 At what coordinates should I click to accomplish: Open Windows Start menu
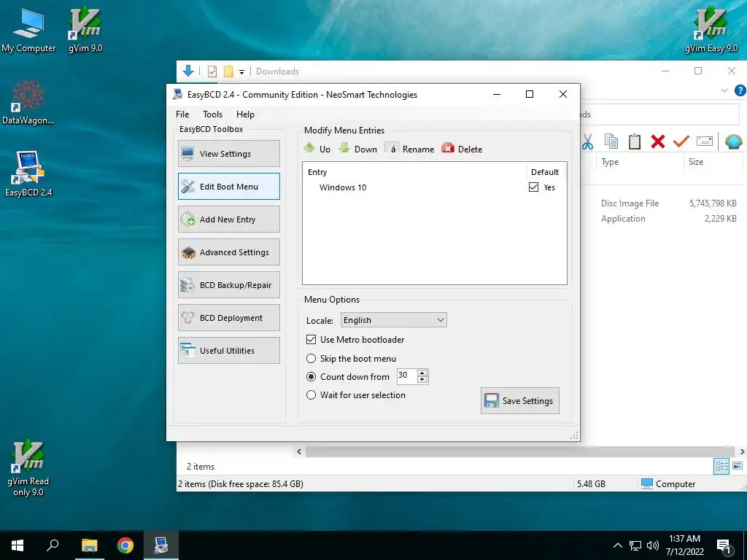pos(18,545)
